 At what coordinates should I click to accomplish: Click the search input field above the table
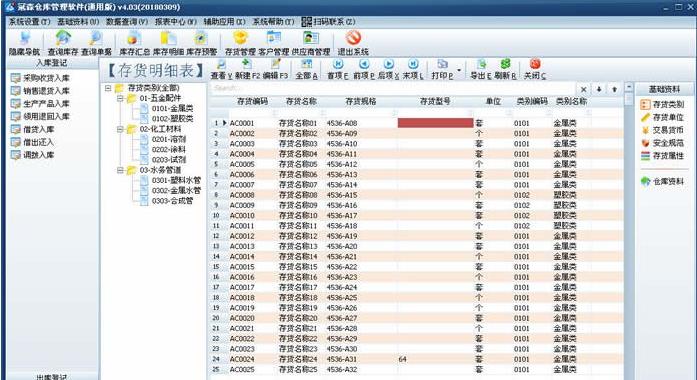pyautogui.click(x=393, y=89)
